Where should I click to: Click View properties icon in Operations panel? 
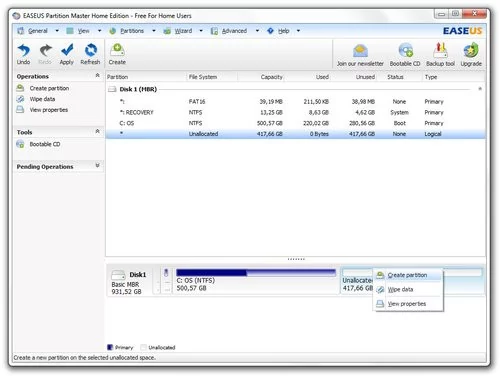click(20, 110)
